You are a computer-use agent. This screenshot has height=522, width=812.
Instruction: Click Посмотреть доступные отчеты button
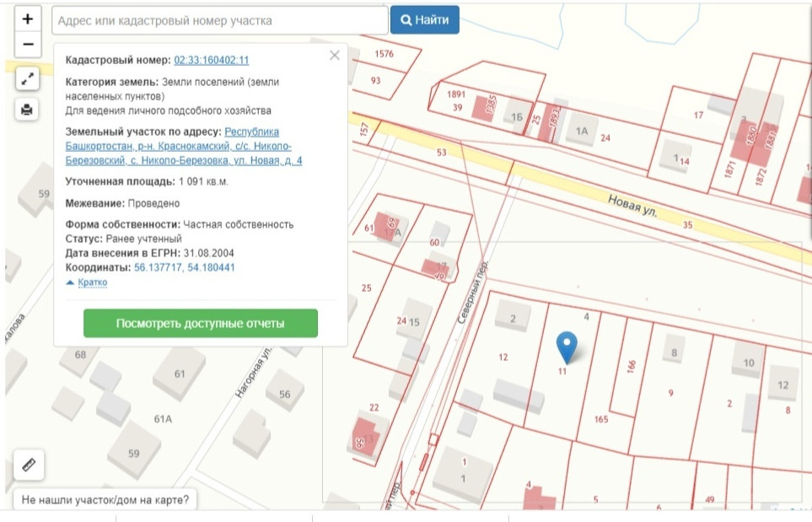coord(201,323)
